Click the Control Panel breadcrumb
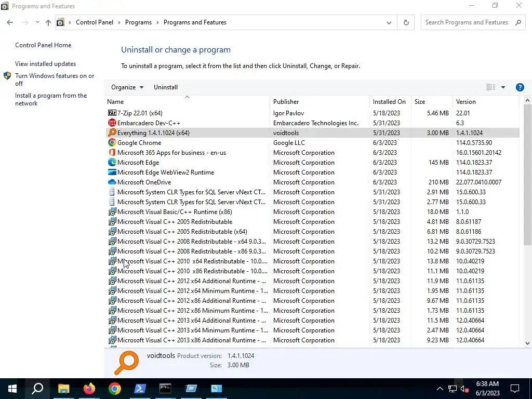532x399 pixels. pyautogui.click(x=95, y=22)
